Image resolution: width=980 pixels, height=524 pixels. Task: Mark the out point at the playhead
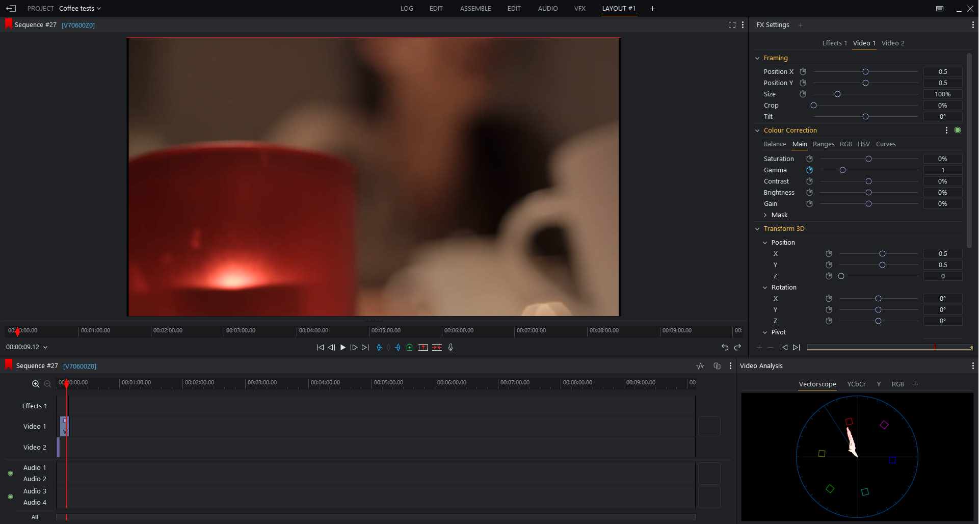[x=399, y=348]
